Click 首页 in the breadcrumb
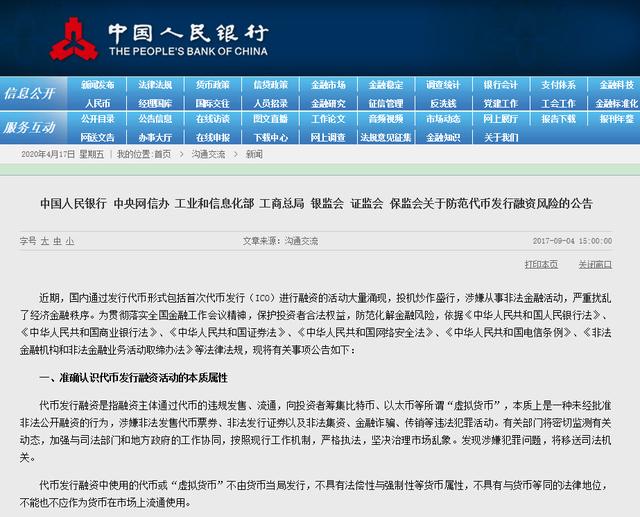Screen dimensions: 640x517 162,154
